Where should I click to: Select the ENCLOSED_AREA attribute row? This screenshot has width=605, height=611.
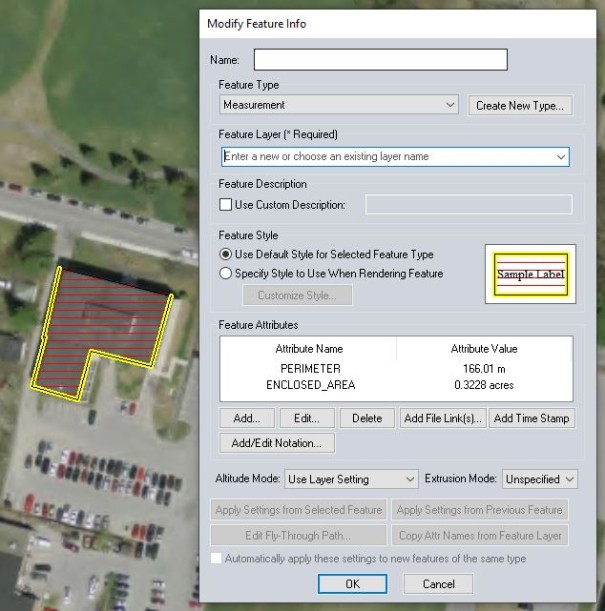coord(310,384)
